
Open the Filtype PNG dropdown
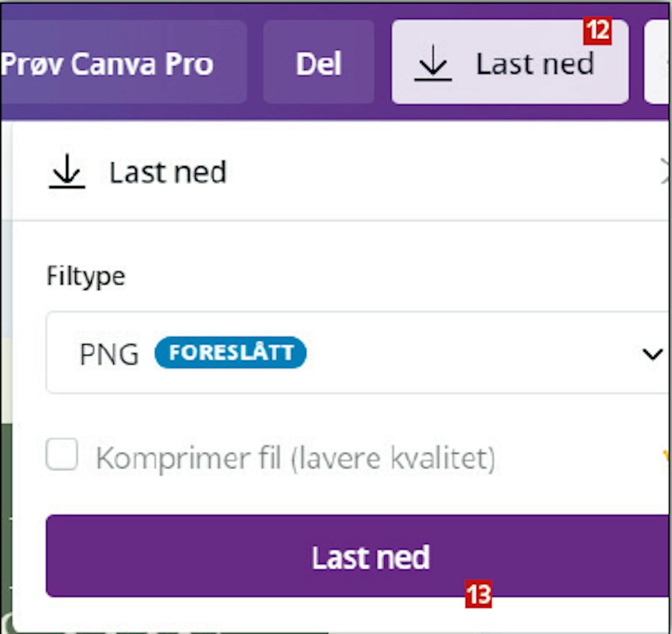coord(358,353)
